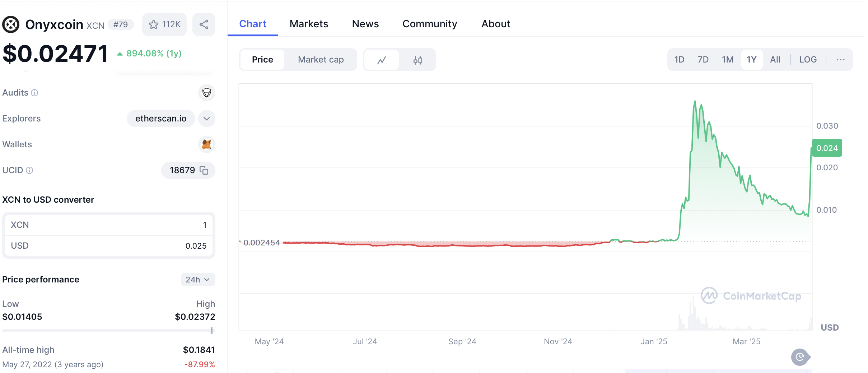
Task: Toggle LOG scale on the chart
Action: point(808,60)
